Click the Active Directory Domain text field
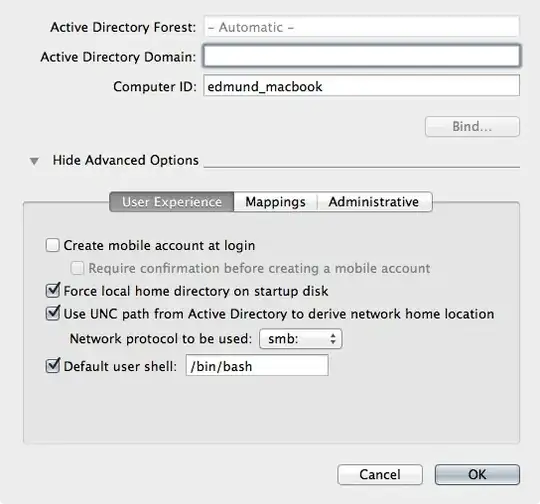Viewport: 540px width, 504px height. tap(361, 56)
